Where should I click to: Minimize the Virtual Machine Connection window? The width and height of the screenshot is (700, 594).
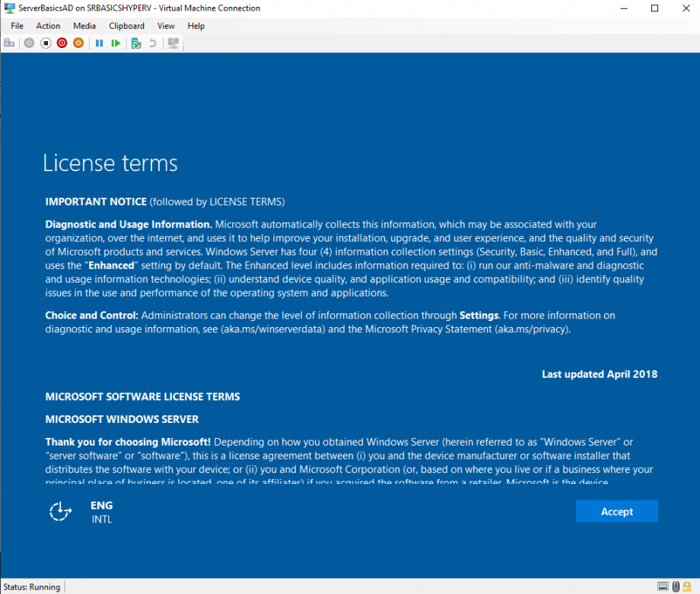click(624, 8)
